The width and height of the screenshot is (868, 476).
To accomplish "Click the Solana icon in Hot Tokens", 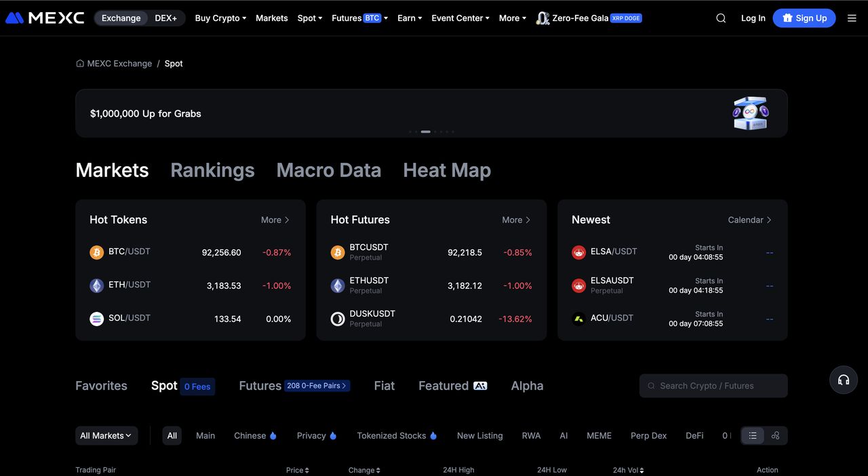I will point(97,319).
